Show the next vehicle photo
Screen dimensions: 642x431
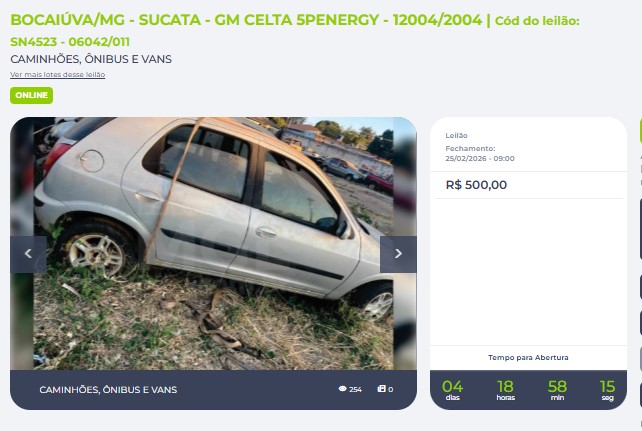tap(398, 254)
